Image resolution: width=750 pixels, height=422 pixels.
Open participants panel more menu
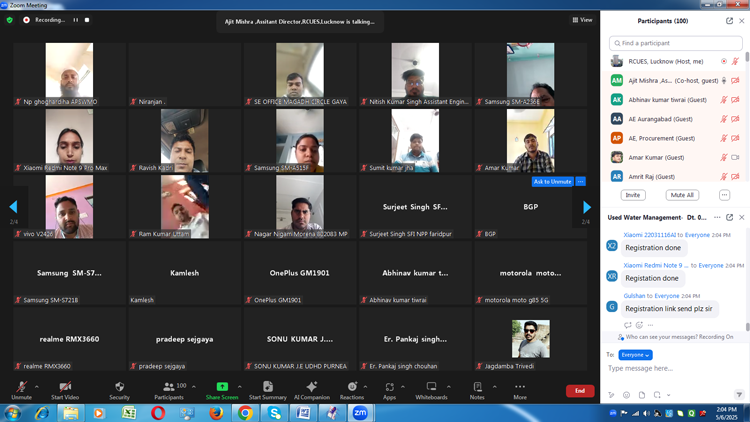tap(725, 195)
